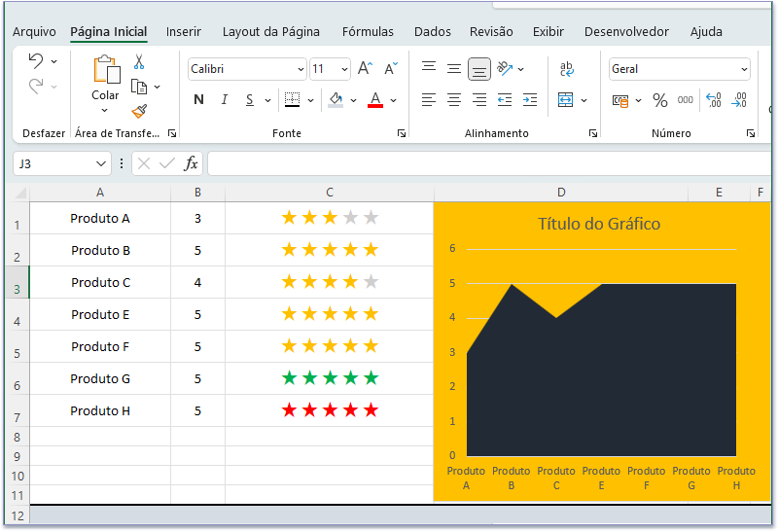Click the fill color bucket icon
The width and height of the screenshot is (778, 532).
(x=336, y=100)
